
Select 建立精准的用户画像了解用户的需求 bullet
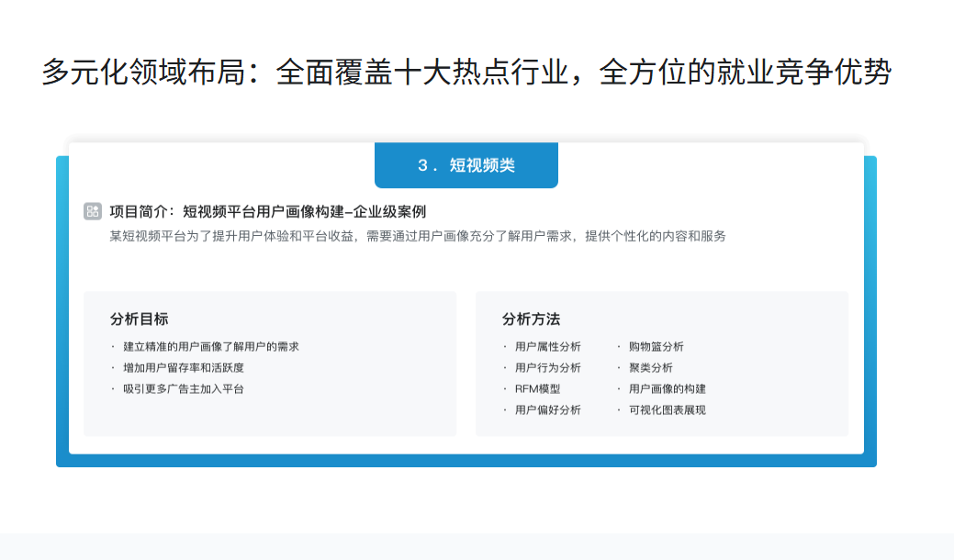210,347
